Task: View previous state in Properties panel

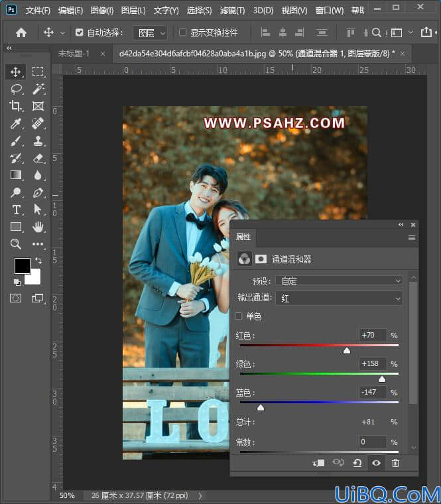Action: (338, 463)
